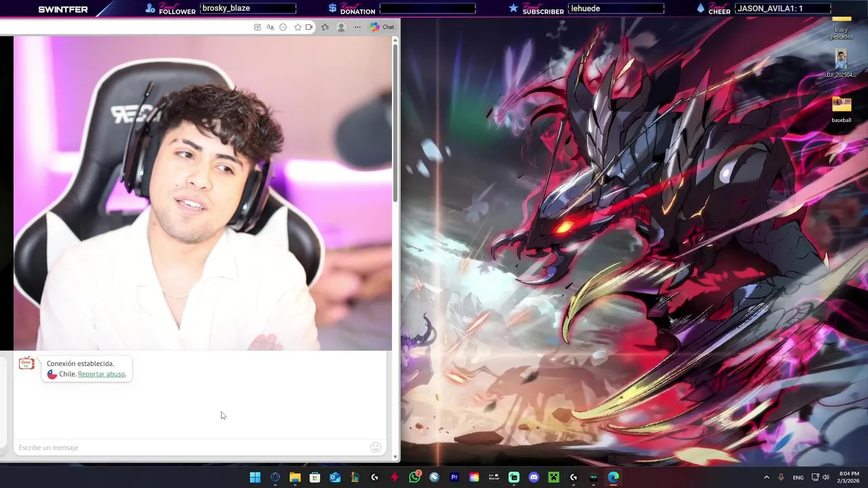868x488 pixels.
Task: Click the camera permission icon in address bar
Action: click(309, 27)
